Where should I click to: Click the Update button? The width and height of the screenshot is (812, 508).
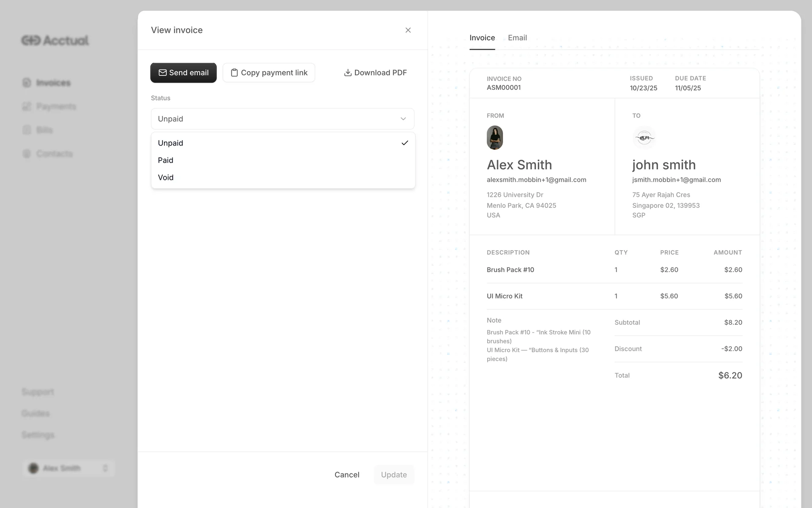pyautogui.click(x=394, y=475)
